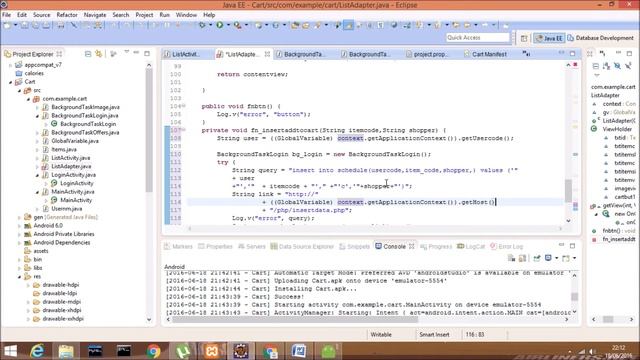The image size is (640, 360).
Task: Collapse the LoginActivity.java tree node
Action: pos(38,175)
